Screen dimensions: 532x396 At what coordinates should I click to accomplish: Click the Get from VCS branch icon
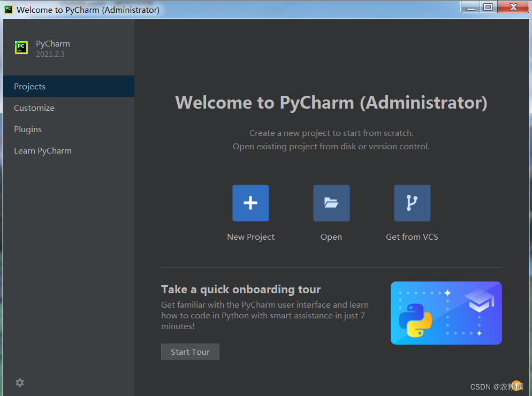coord(412,203)
